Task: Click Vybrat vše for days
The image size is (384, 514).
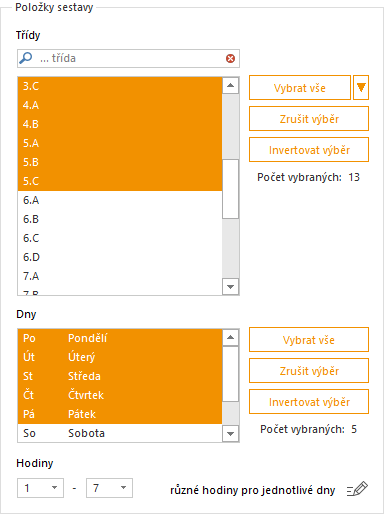Action: pos(309,340)
